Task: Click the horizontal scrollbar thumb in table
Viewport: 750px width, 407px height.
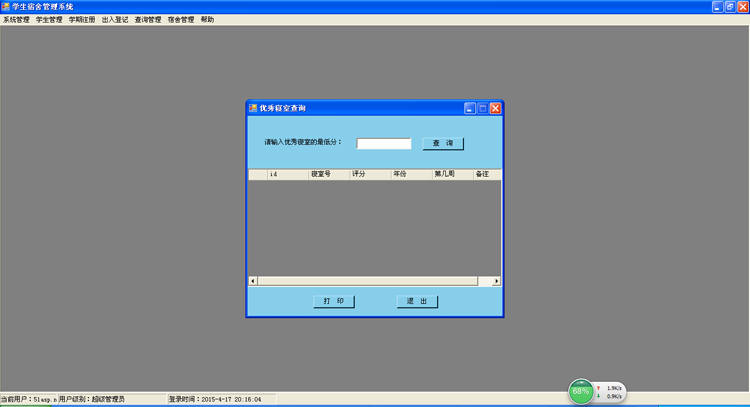Action: pyautogui.click(x=367, y=281)
